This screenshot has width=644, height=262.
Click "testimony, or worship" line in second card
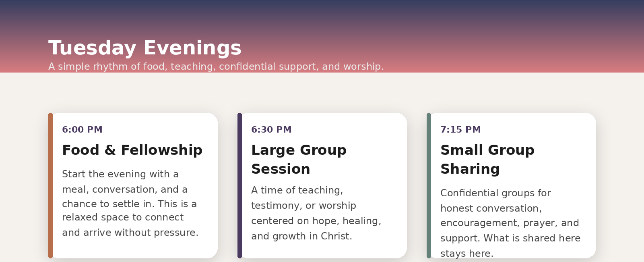[x=303, y=206]
